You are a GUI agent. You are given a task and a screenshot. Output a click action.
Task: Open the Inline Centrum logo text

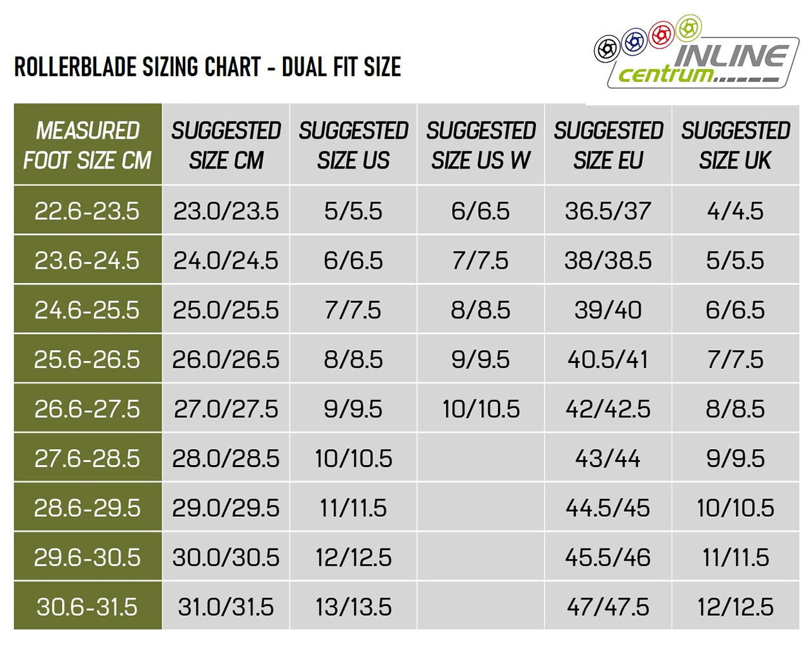click(x=704, y=65)
